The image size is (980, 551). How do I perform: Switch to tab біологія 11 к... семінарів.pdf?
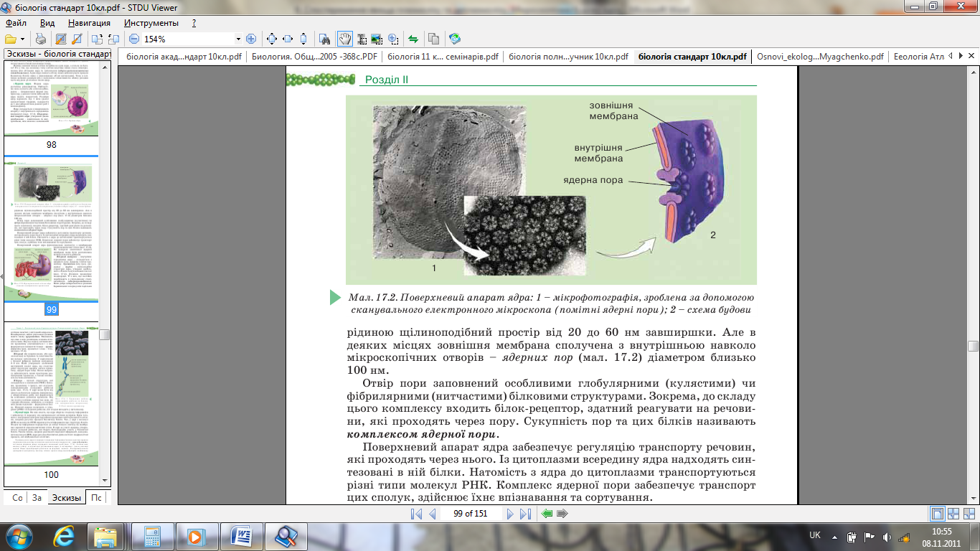pos(443,57)
